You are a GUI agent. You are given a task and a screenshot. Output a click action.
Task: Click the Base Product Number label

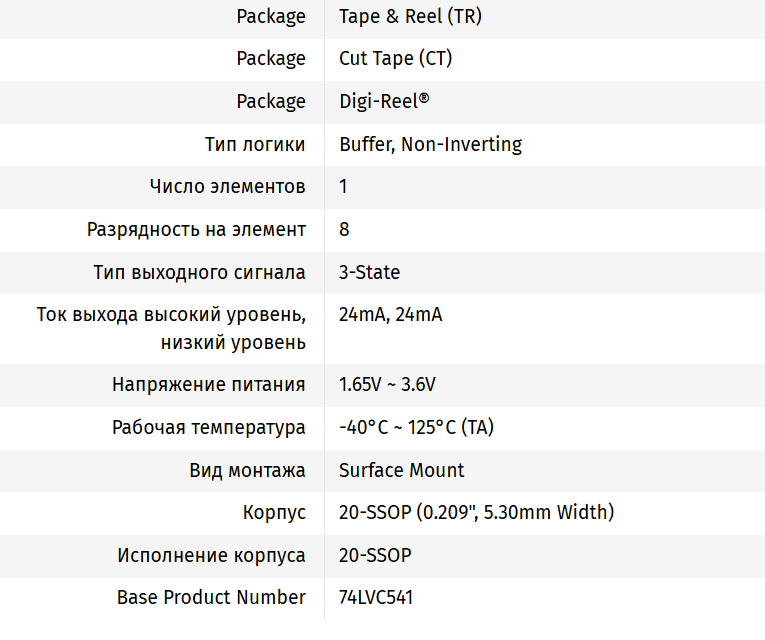tap(211, 598)
